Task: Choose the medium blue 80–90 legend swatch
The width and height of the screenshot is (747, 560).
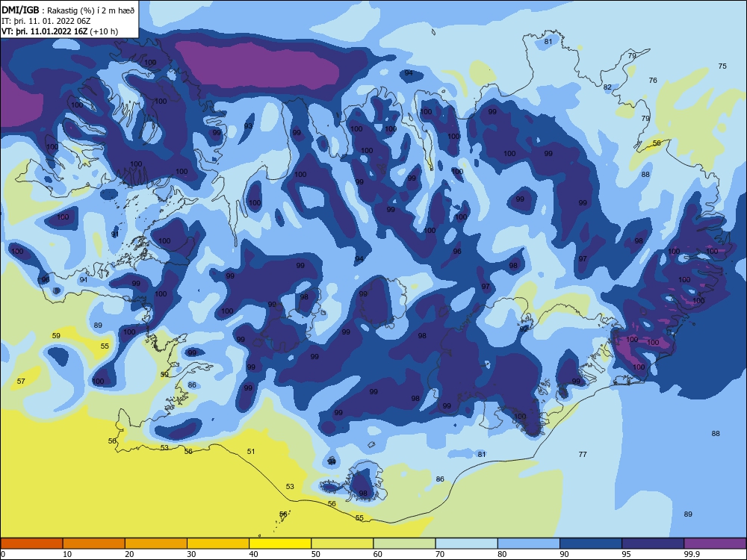Action: [x=529, y=544]
